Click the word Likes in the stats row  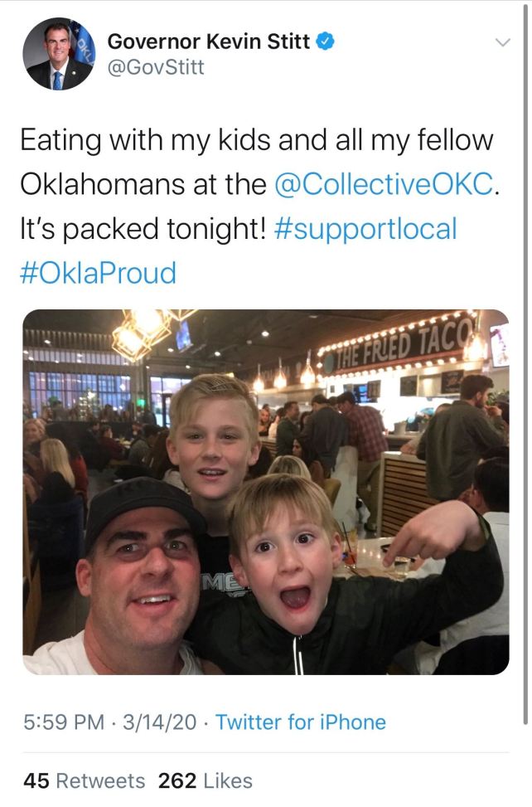pos(228,780)
